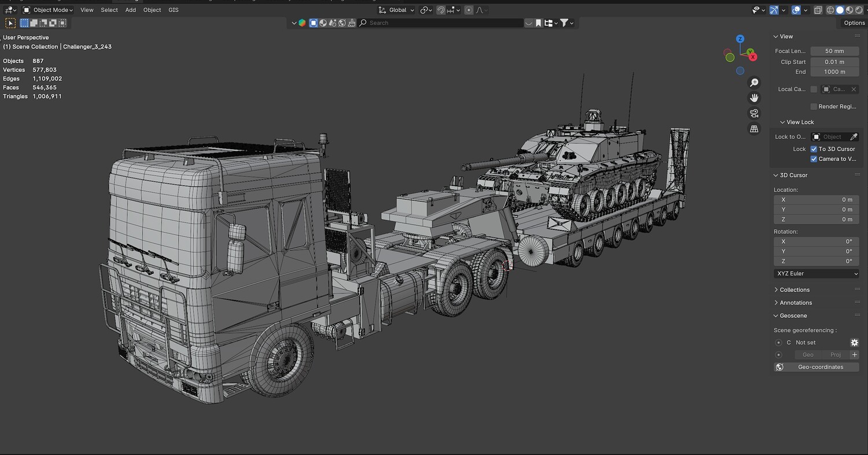Open the XYZ Euler rotation mode dropdown
The image size is (868, 455).
pyautogui.click(x=816, y=273)
